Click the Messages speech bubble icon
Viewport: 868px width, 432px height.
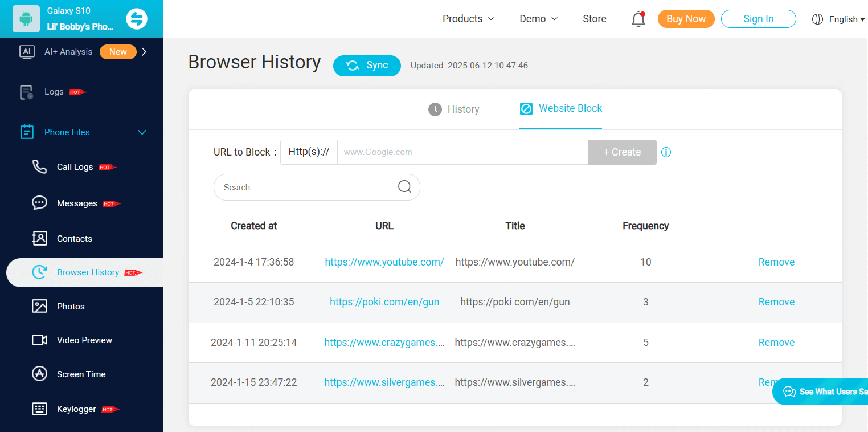point(39,203)
